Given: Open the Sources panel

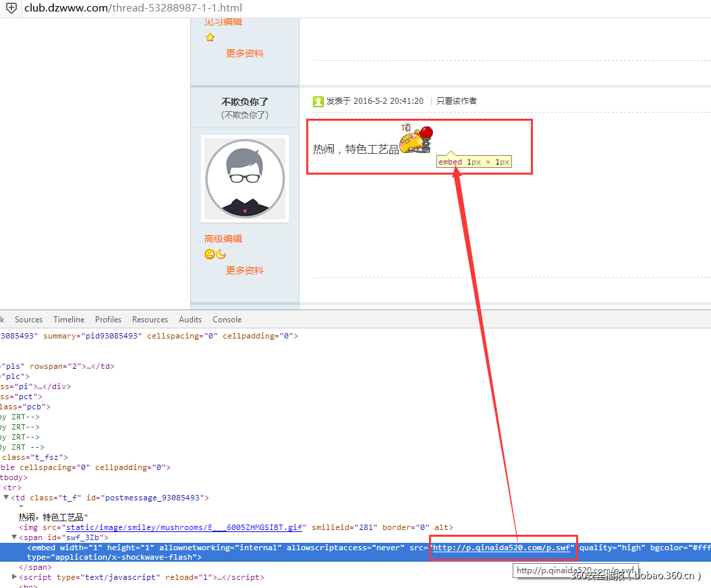Looking at the screenshot, I should pyautogui.click(x=28, y=319).
